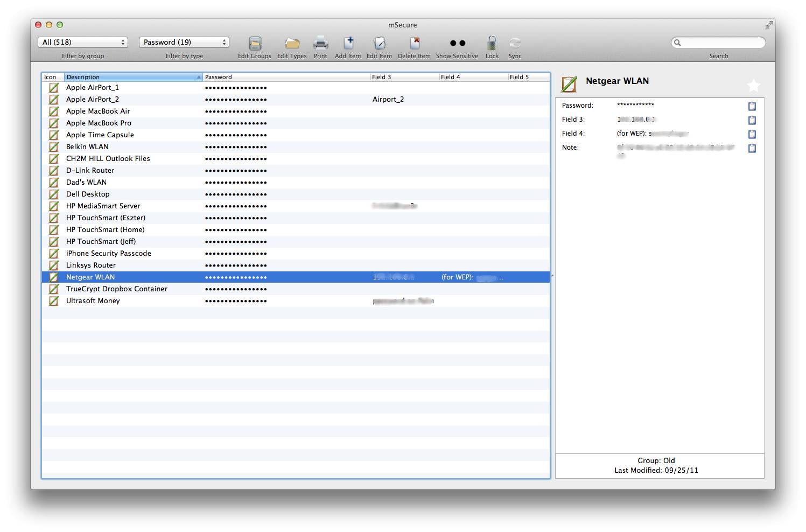The image size is (806, 532).
Task: Open the Filter by group dropdown
Action: click(83, 42)
